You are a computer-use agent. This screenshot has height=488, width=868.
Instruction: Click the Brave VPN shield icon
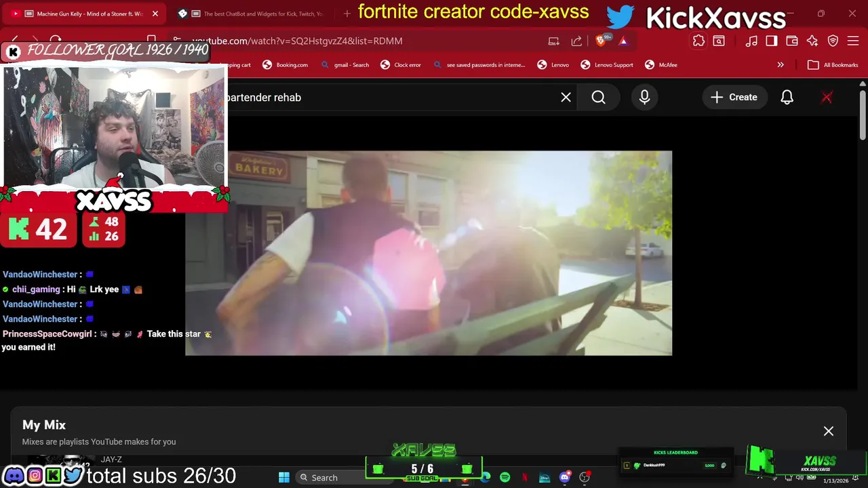[833, 41]
